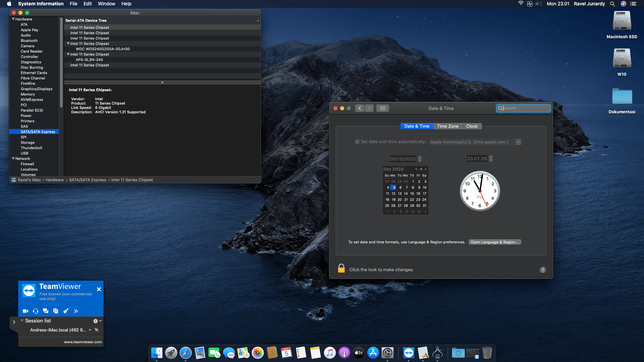Image resolution: width=644 pixels, height=362 pixels.
Task: Switch to the Time Zone tab
Action: [447, 126]
